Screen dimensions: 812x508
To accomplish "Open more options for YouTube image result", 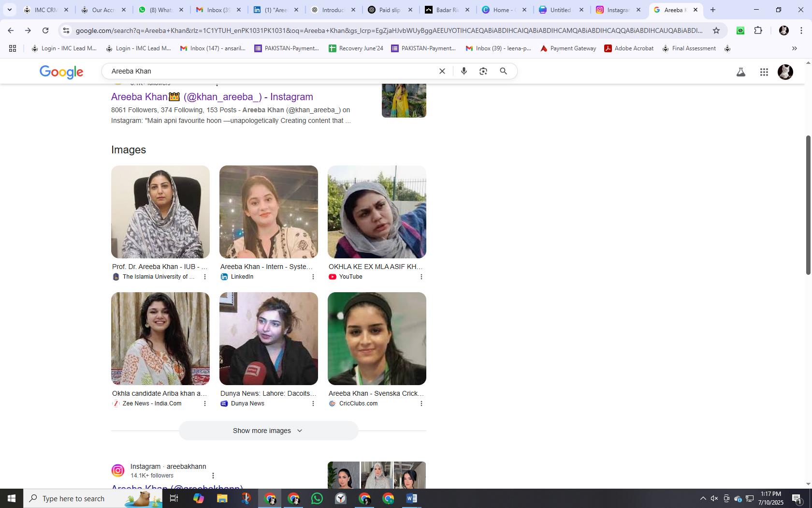I will click(421, 277).
